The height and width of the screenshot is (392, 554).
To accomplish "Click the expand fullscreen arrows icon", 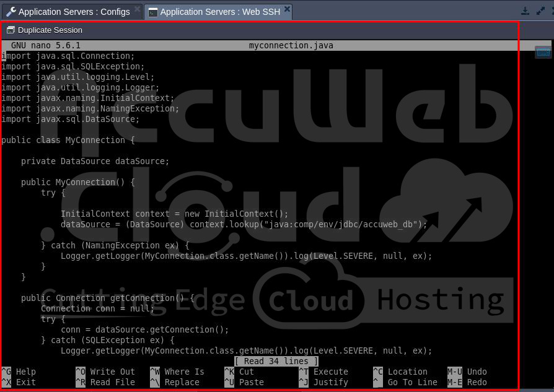I will click(540, 11).
